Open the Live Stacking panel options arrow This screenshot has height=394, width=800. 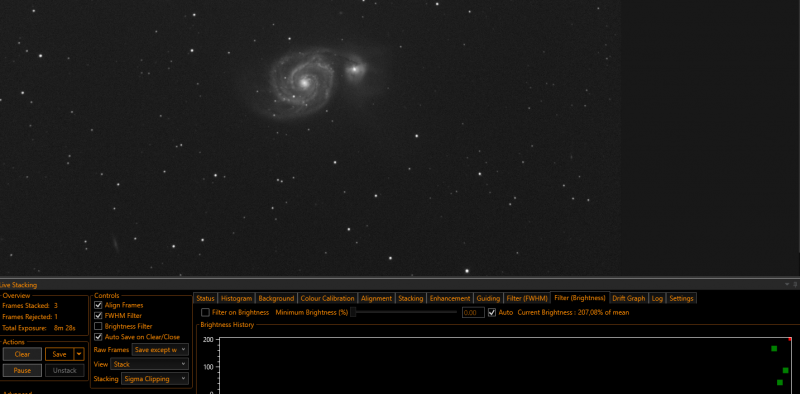(787, 285)
